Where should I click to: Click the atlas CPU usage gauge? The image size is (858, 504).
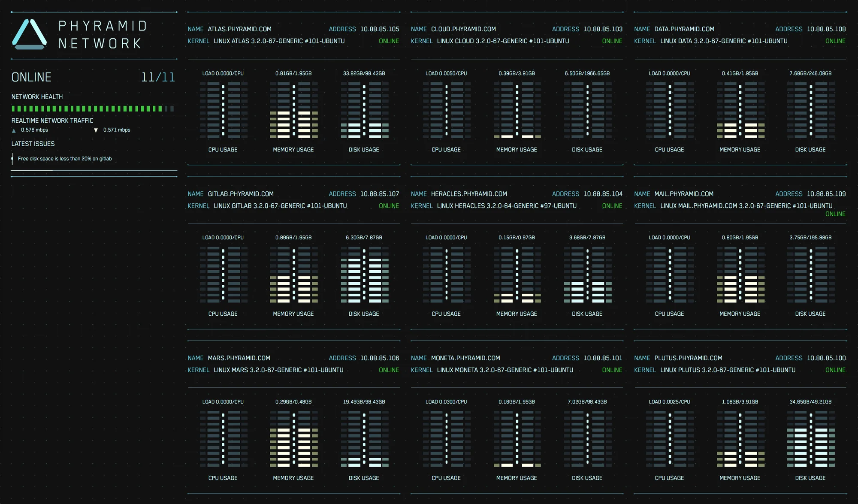[x=223, y=110]
